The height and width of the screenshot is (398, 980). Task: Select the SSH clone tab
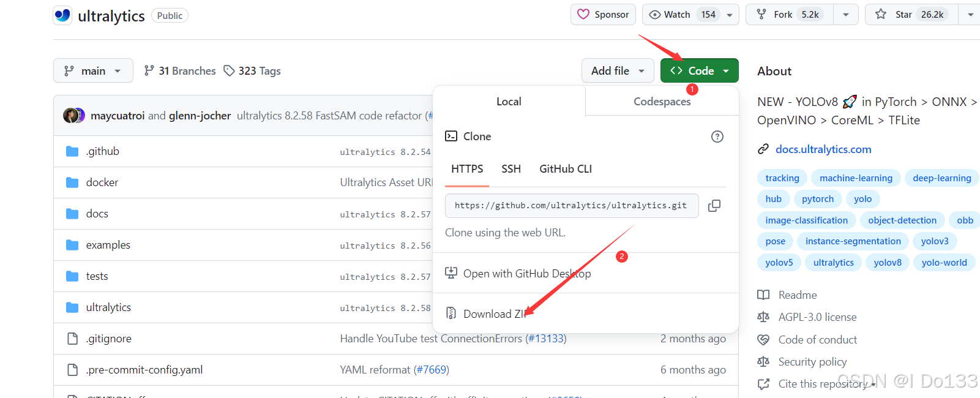(511, 169)
